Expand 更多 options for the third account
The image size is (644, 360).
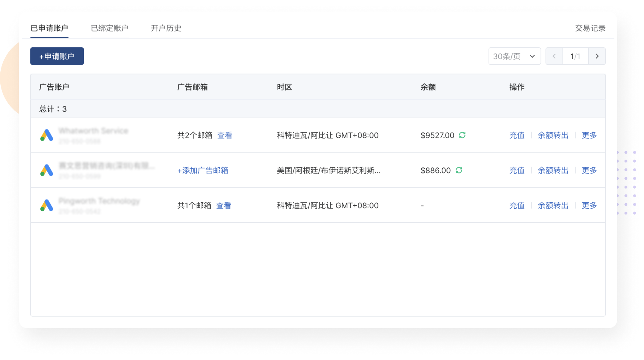(589, 205)
